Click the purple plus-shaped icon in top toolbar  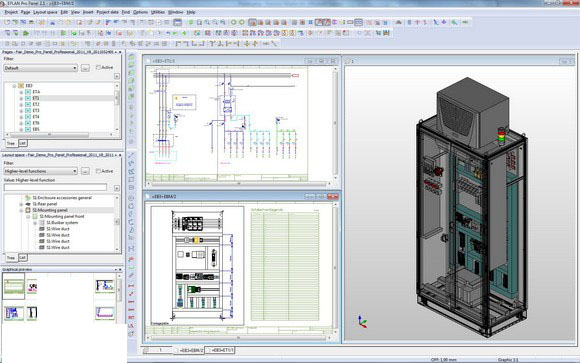[x=444, y=22]
